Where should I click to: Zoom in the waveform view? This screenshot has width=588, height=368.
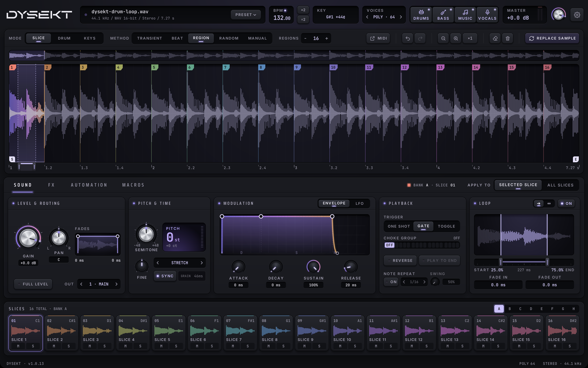pos(456,38)
